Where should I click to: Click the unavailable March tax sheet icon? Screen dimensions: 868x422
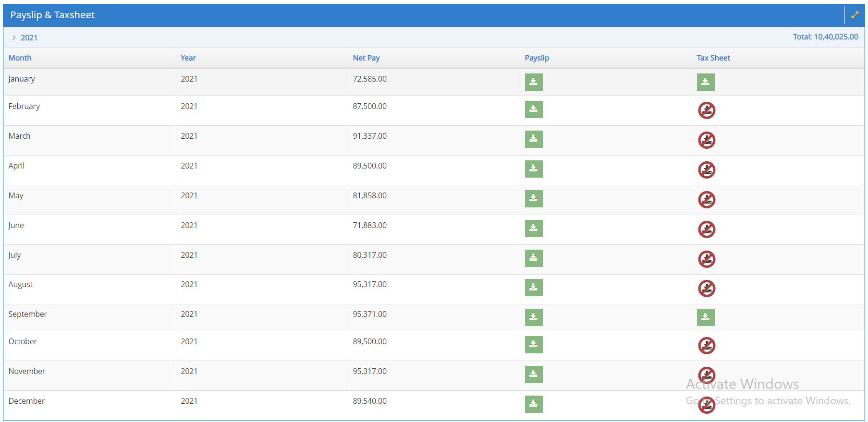coord(706,140)
